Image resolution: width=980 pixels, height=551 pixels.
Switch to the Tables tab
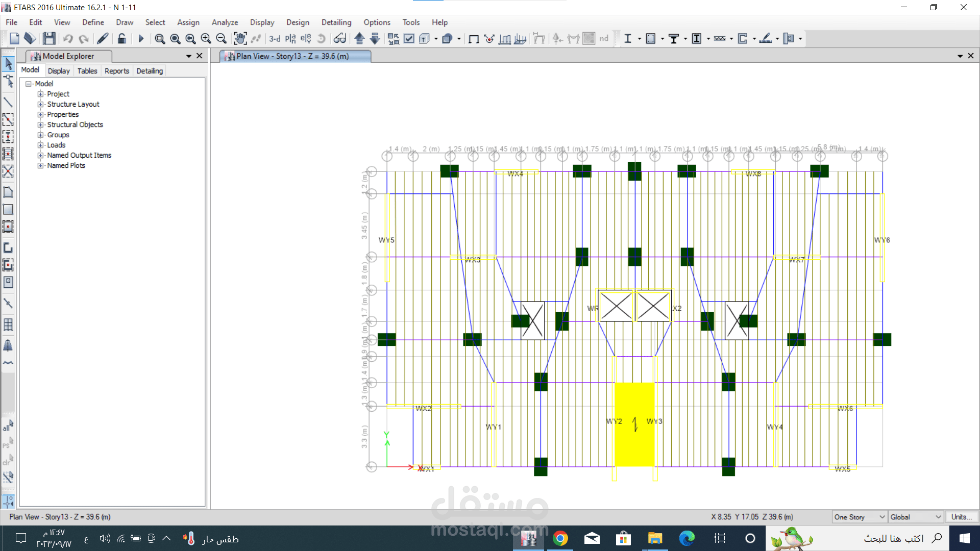87,71
